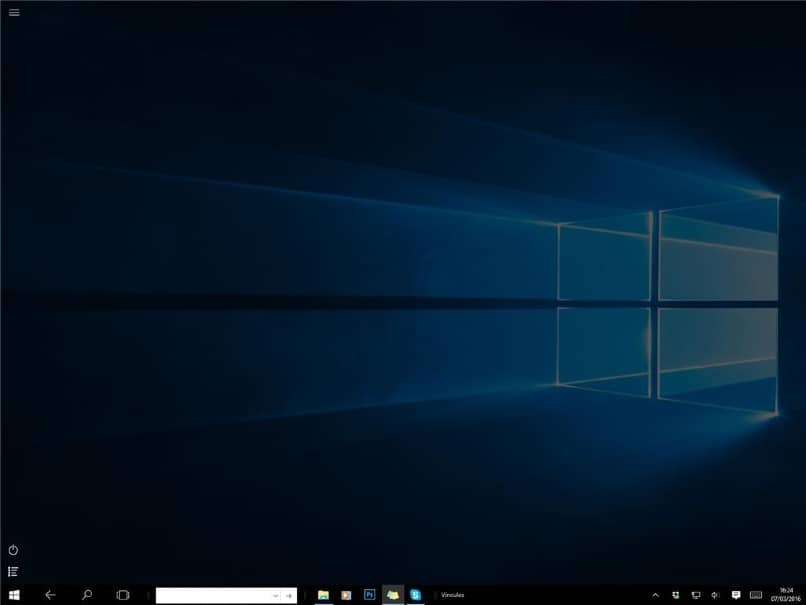Open the network tray icon
Viewport: 806px width, 605px height.
[695, 595]
